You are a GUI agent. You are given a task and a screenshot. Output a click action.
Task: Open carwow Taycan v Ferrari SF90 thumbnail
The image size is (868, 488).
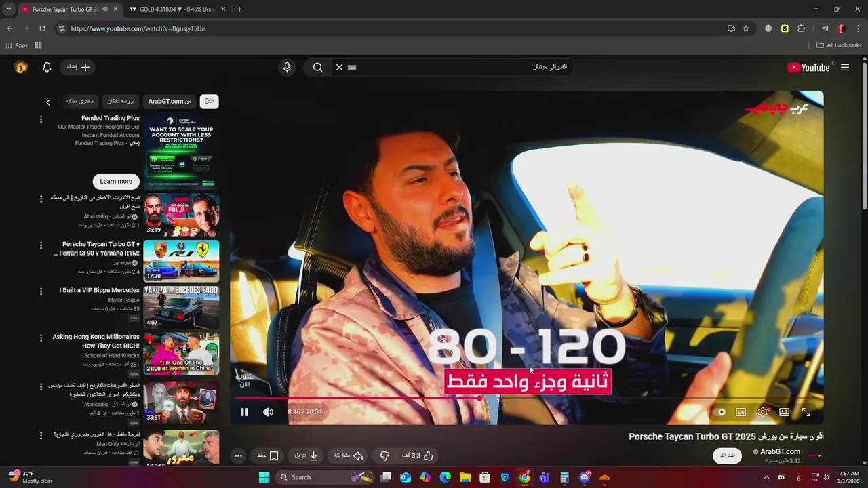(x=181, y=261)
